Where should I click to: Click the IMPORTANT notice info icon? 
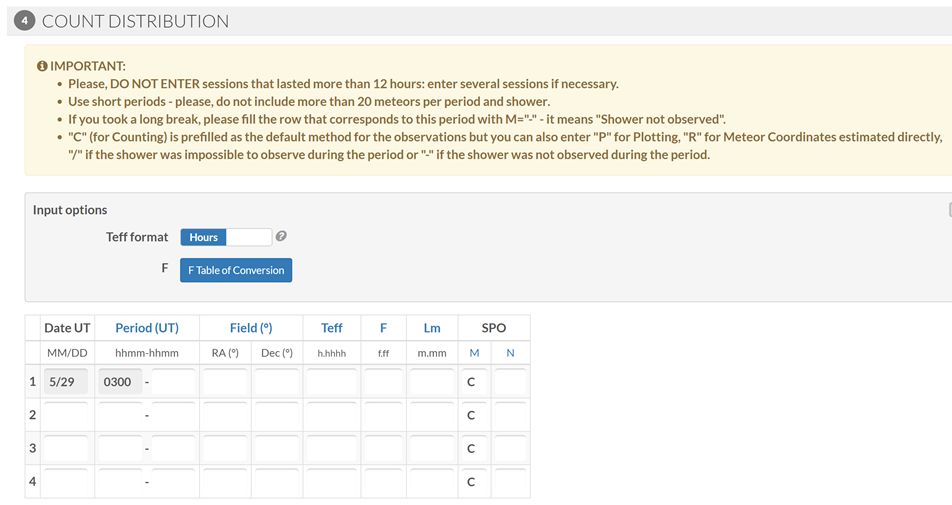tap(42, 66)
